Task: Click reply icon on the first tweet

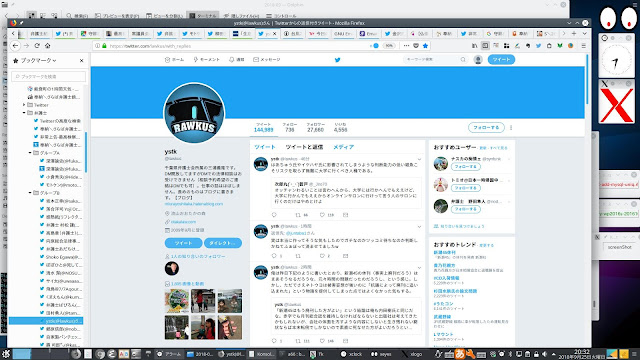Action: tap(274, 215)
